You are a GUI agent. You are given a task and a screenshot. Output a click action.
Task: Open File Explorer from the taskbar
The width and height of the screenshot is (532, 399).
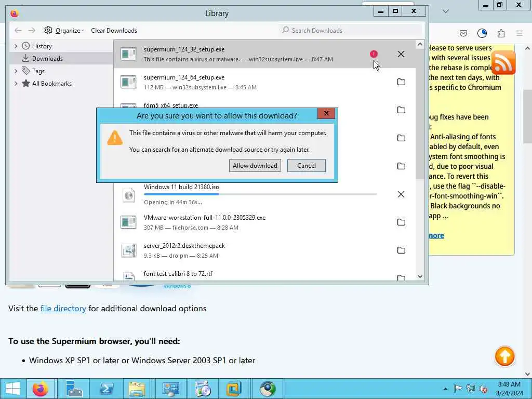click(137, 389)
